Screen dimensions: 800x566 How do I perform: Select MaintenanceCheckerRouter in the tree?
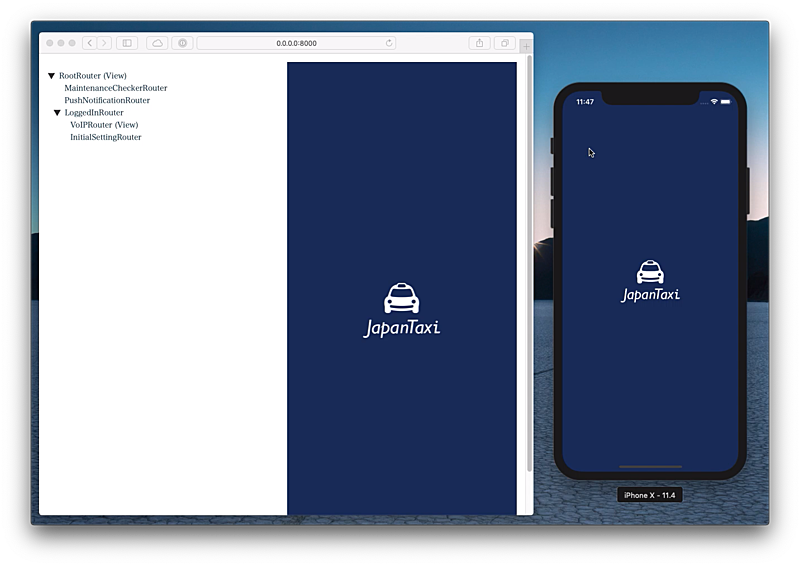116,88
